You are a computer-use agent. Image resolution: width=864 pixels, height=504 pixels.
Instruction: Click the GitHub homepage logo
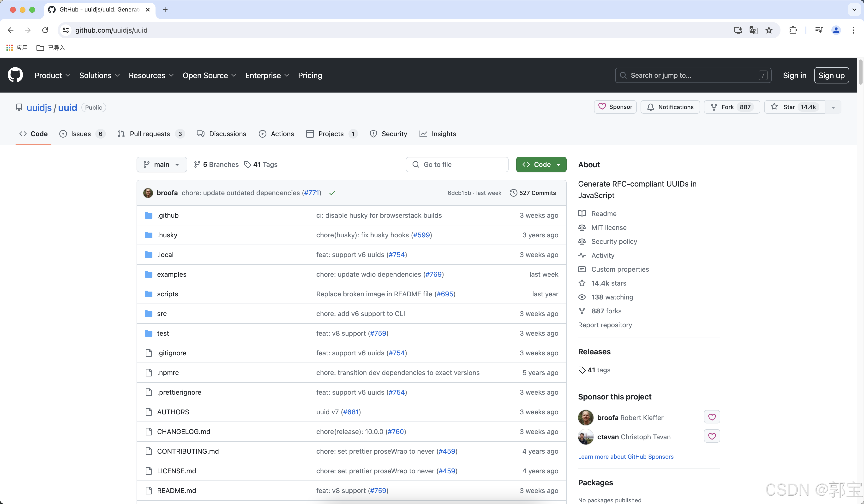pyautogui.click(x=15, y=75)
